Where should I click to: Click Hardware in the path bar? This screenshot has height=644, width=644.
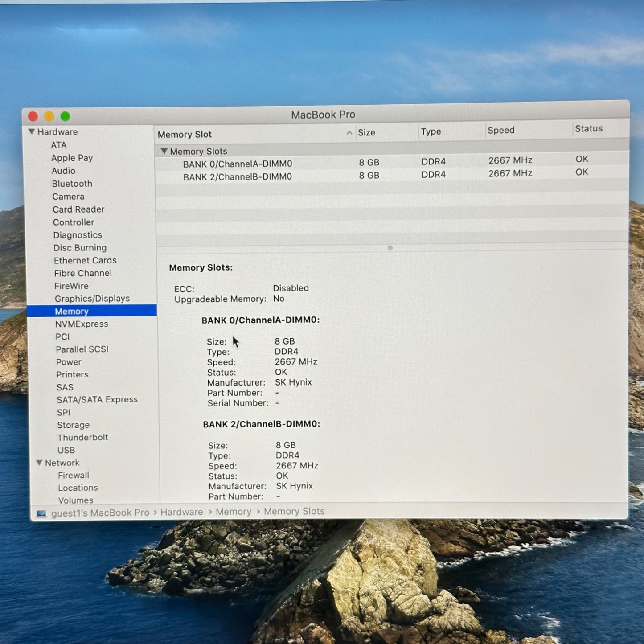(x=181, y=512)
